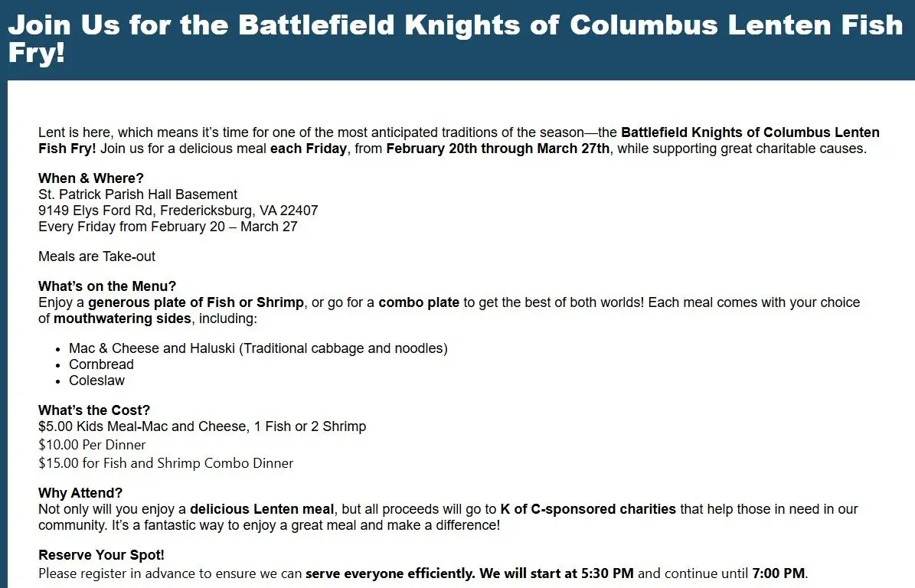
Task: Click the "$10.00 Per Dinner" price line
Action: click(92, 445)
